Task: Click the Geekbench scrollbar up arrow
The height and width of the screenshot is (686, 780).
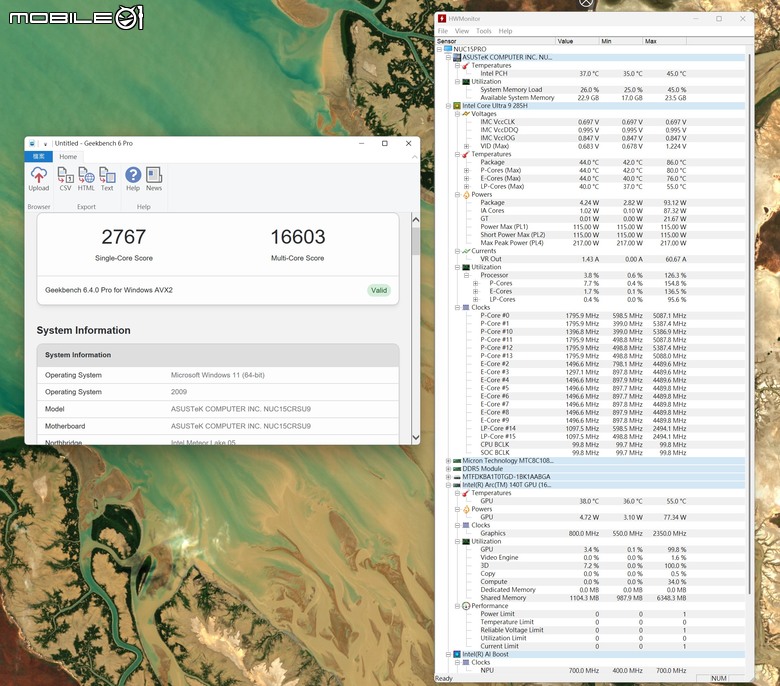Action: (x=416, y=219)
